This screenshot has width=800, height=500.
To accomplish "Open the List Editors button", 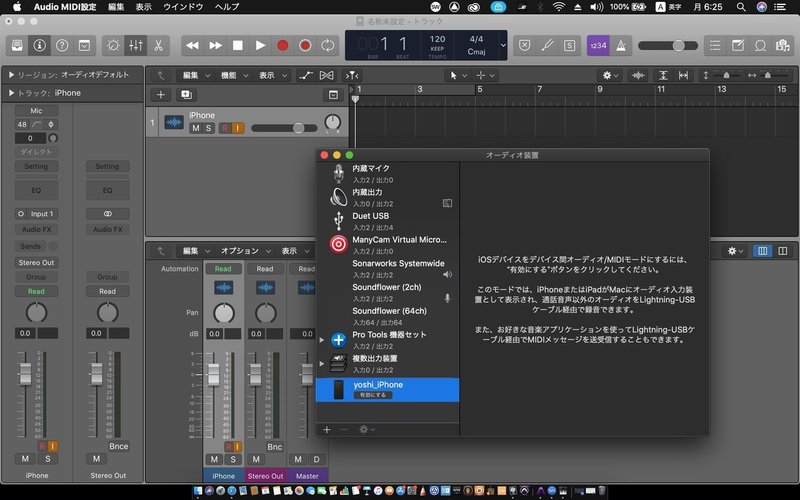I will (715, 45).
